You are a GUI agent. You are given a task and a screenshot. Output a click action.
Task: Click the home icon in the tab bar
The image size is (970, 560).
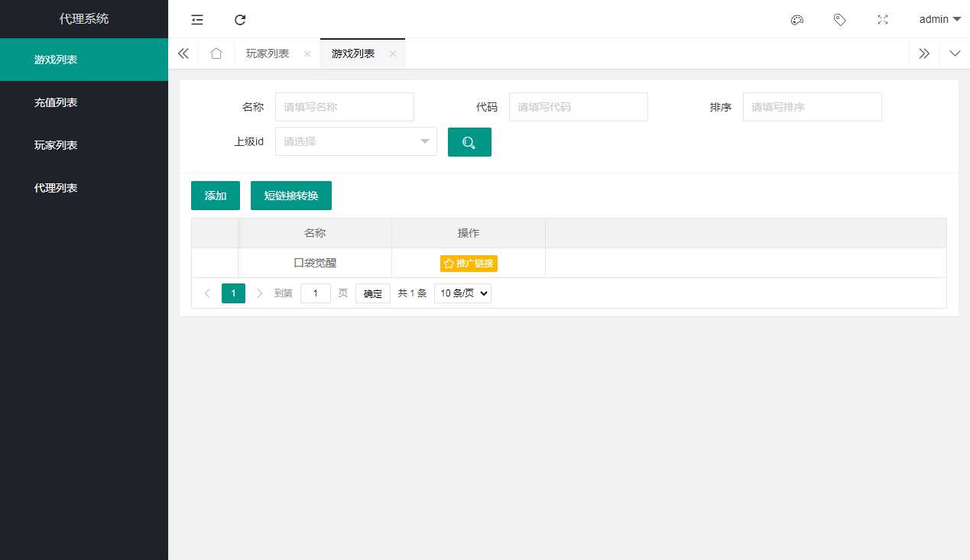216,53
